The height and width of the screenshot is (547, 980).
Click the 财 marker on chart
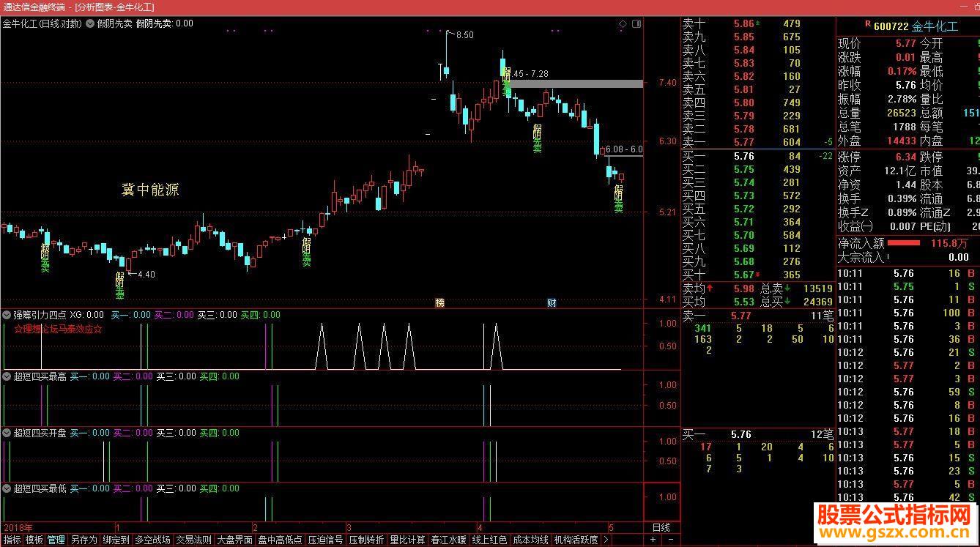552,302
